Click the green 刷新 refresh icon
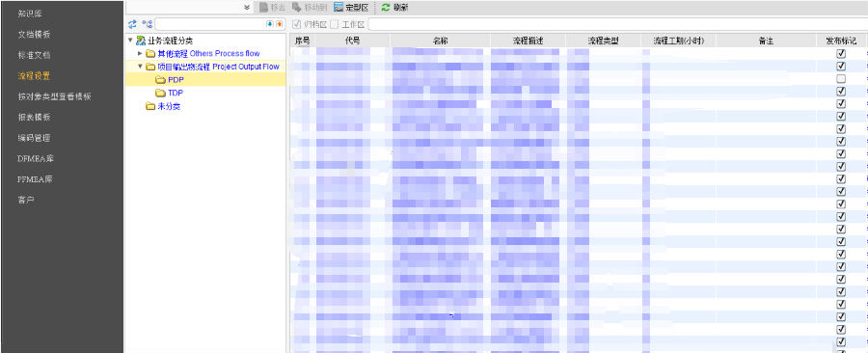Image resolution: width=868 pixels, height=353 pixels. tap(385, 8)
